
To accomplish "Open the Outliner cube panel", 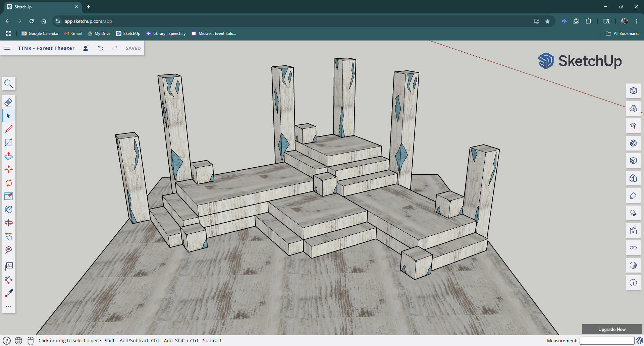I will tap(633, 178).
